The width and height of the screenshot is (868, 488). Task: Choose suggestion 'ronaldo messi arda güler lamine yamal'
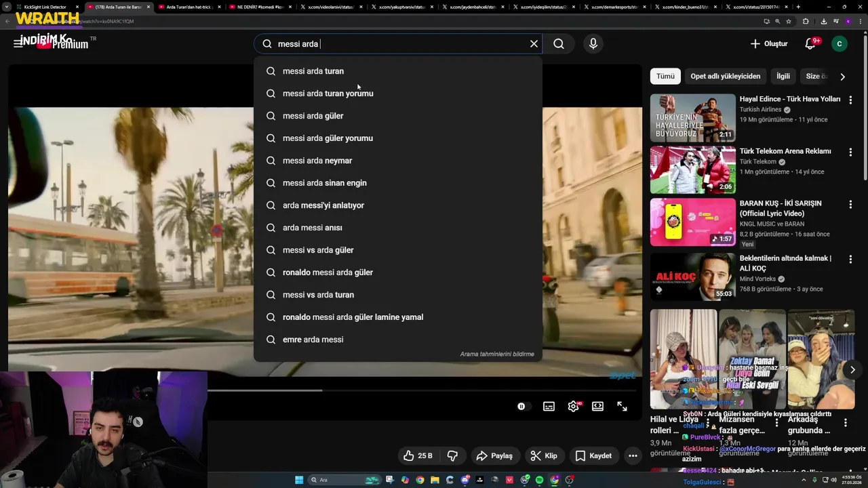pos(398,317)
